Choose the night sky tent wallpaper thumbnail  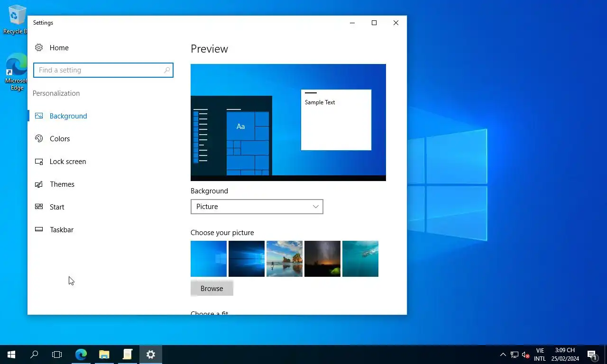(322, 259)
